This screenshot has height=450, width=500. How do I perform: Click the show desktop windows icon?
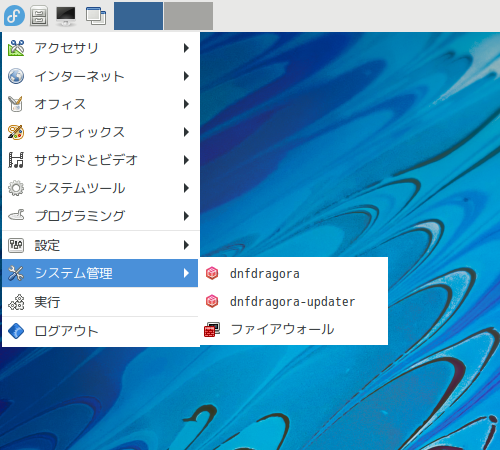pos(96,16)
